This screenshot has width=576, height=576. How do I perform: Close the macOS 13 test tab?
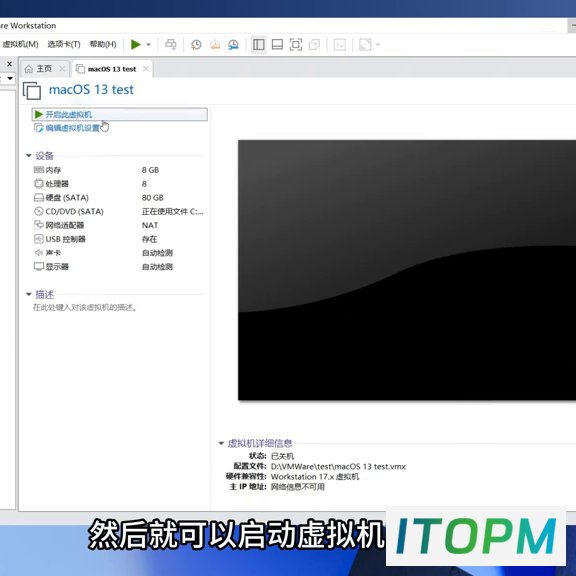pyautogui.click(x=145, y=69)
